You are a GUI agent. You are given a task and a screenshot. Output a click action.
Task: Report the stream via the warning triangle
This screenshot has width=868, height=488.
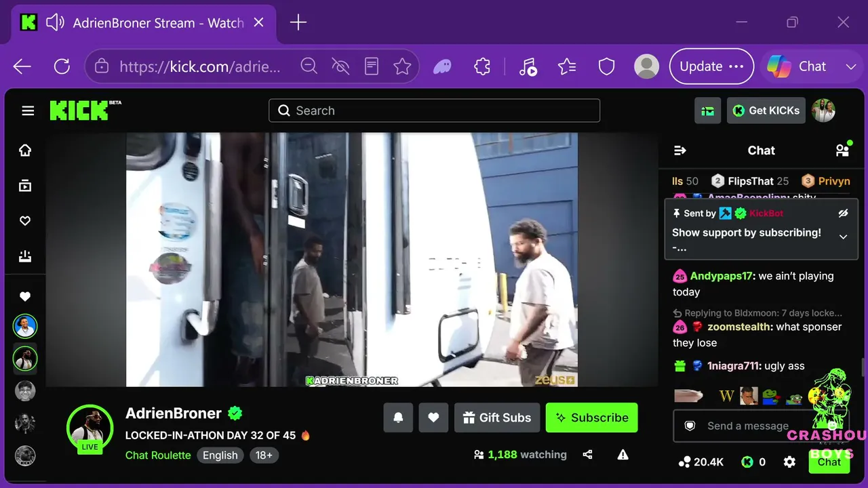pos(623,455)
